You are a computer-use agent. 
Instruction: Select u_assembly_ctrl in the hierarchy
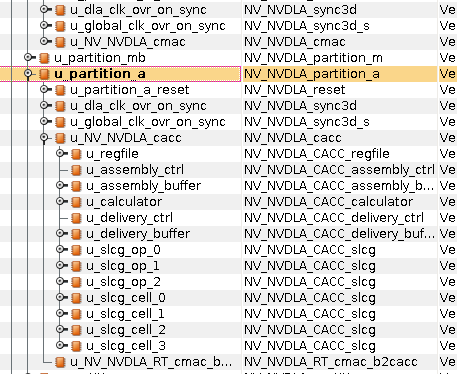point(135,170)
